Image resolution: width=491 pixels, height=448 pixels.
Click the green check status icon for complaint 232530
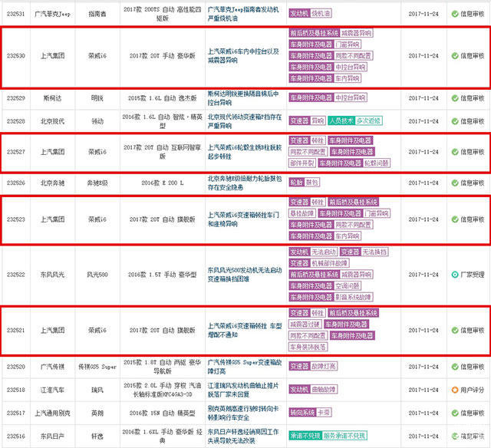[455, 56]
